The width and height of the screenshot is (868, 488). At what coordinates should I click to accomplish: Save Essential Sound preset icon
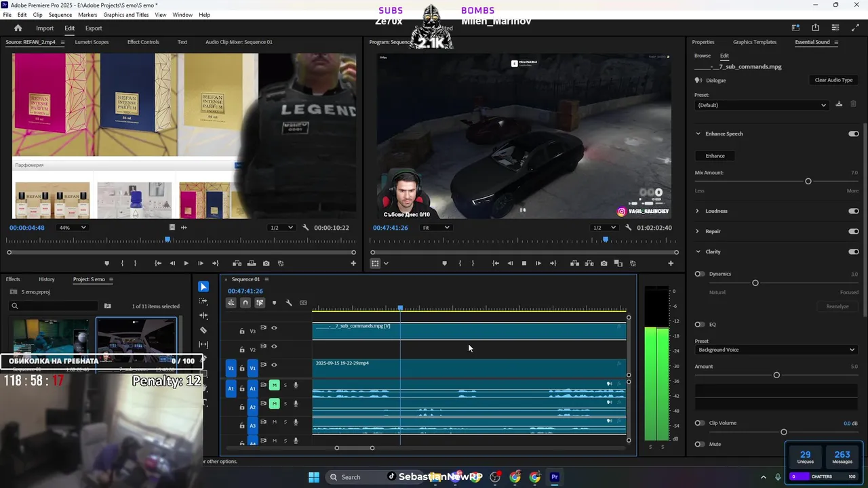[x=839, y=104]
